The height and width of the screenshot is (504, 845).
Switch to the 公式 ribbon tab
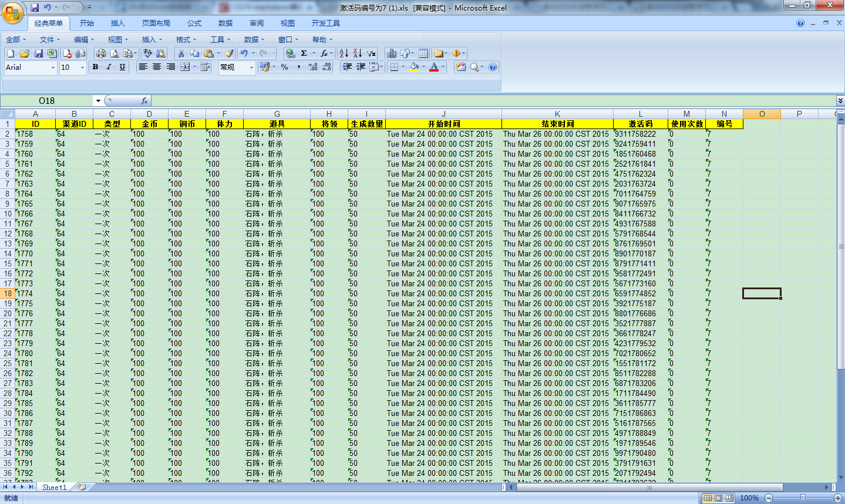click(x=194, y=23)
